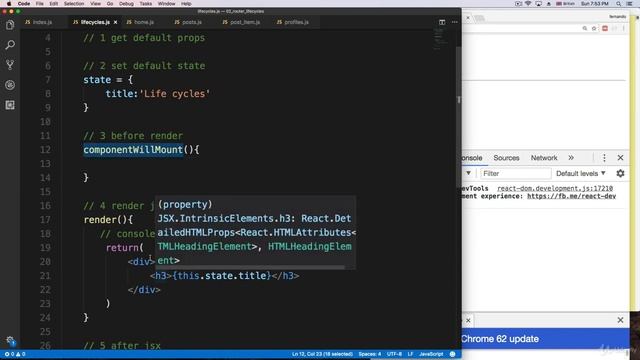Image resolution: width=640 pixels, height=360 pixels.
Task: Open the editor's More Actions menu
Action: [x=455, y=22]
